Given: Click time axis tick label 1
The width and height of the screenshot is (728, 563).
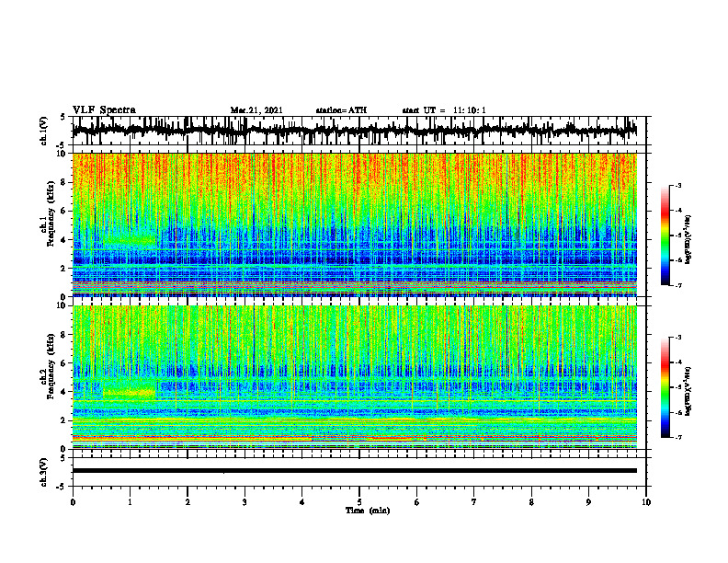Looking at the screenshot, I should 130,502.
